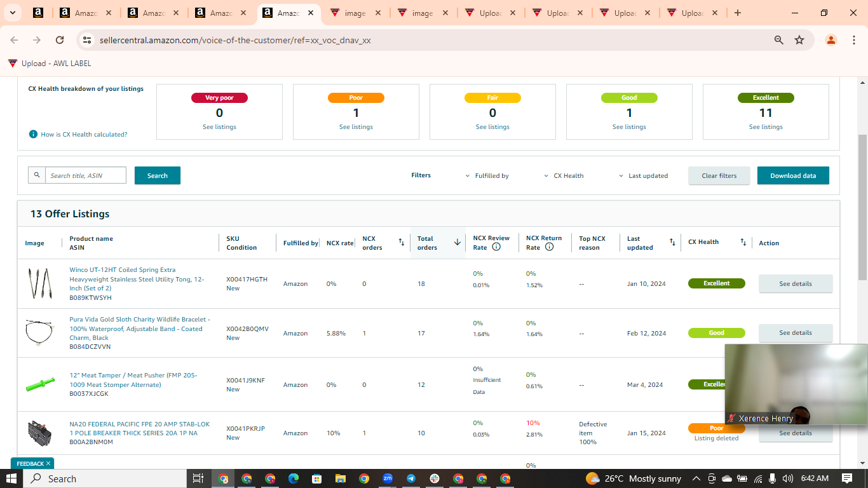Image resolution: width=868 pixels, height=488 pixels.
Task: Open the NCX Review Rate info icon
Action: (x=496, y=247)
